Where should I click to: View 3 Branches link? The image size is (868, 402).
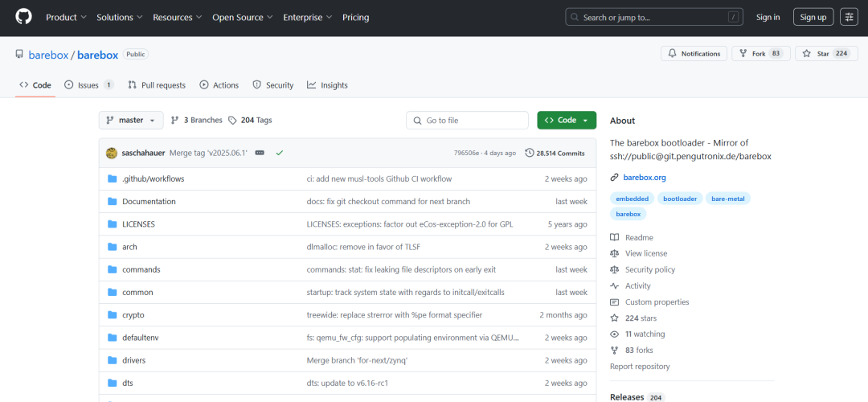[197, 120]
